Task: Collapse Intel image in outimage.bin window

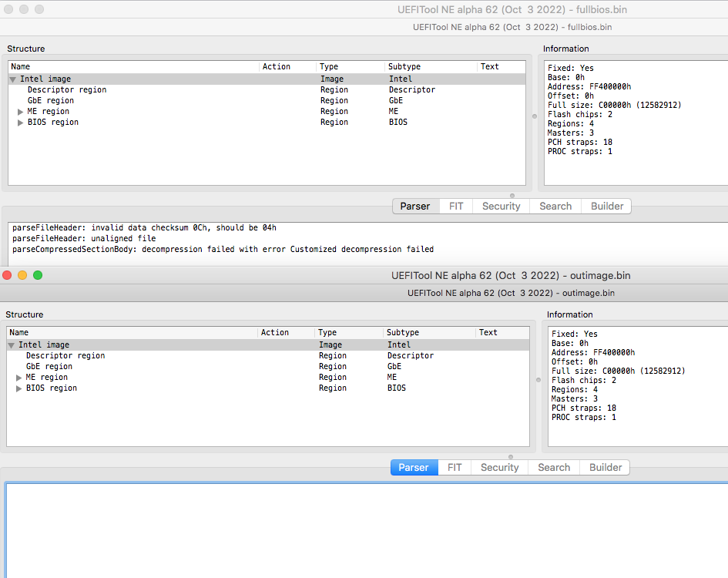Action: (x=12, y=345)
